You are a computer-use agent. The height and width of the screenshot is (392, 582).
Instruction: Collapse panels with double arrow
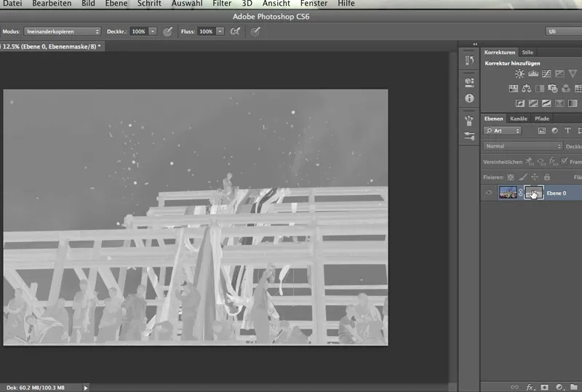(475, 44)
